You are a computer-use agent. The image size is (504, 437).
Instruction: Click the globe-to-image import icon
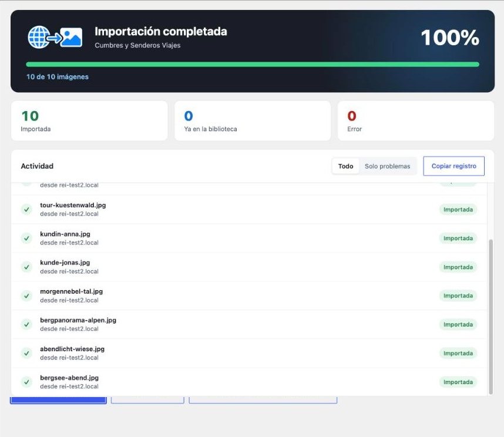coord(55,37)
